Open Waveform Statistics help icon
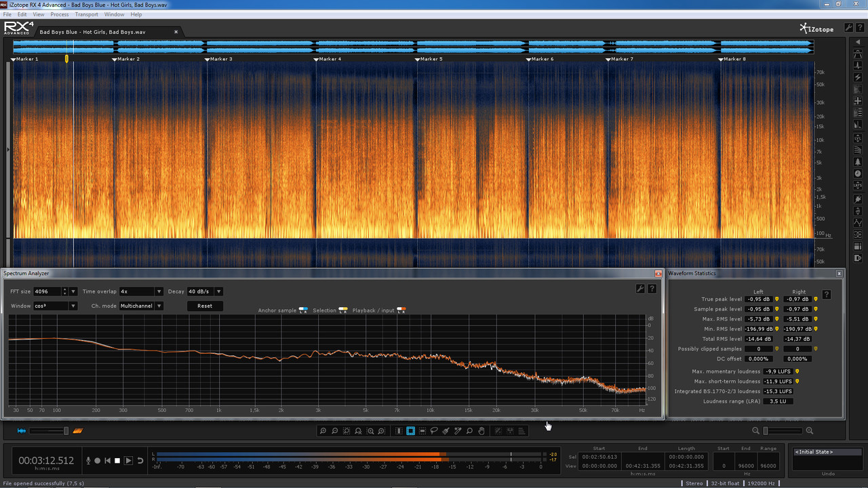The image size is (868, 488). tap(826, 295)
